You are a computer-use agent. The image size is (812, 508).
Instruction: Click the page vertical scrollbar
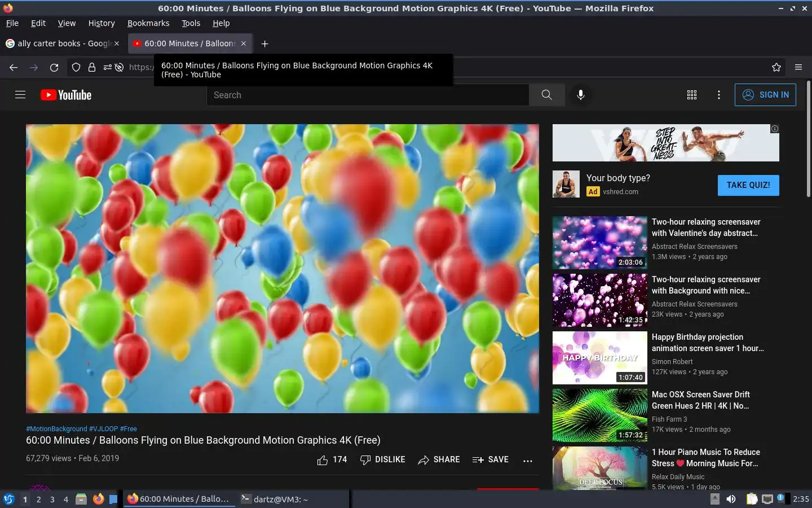(x=809, y=139)
